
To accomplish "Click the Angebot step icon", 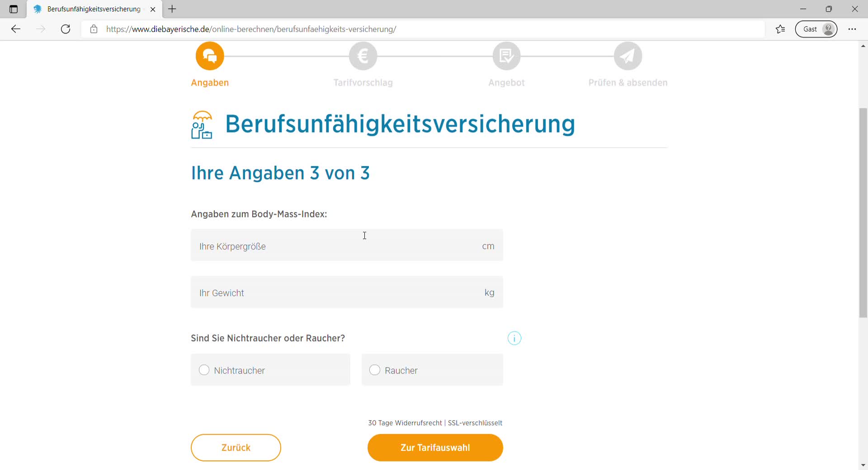I will [x=506, y=56].
